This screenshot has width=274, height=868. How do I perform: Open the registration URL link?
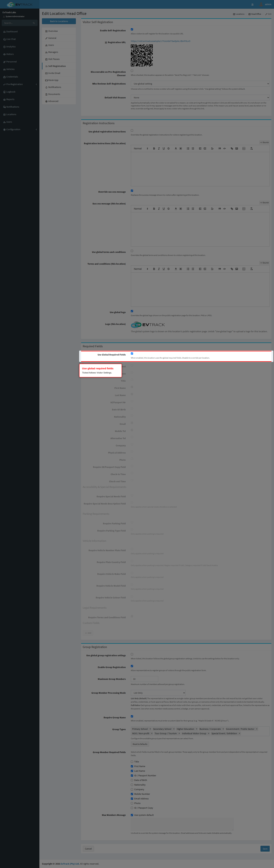[x=161, y=41]
